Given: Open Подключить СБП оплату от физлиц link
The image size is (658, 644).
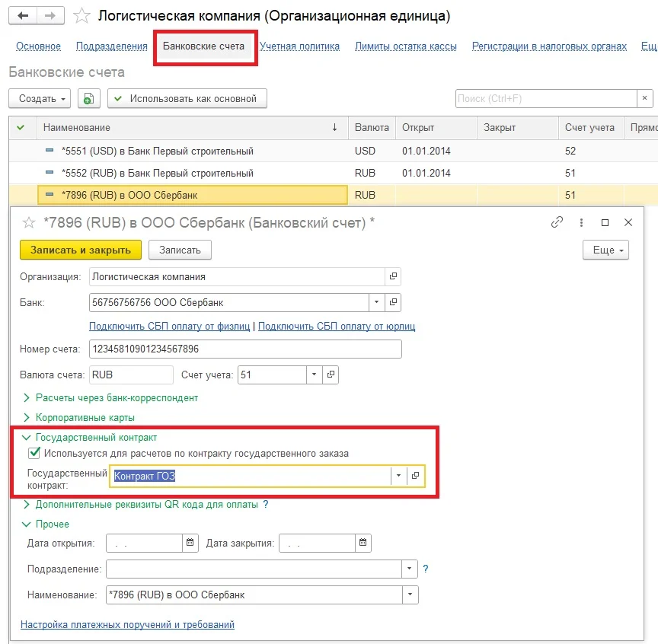Looking at the screenshot, I should pyautogui.click(x=170, y=326).
